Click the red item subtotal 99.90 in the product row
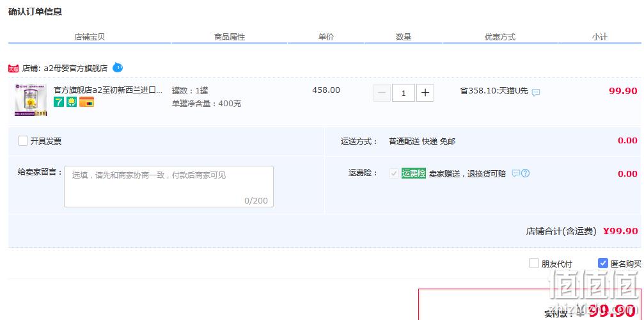Viewport: 644px width, 320px height. 623,91
